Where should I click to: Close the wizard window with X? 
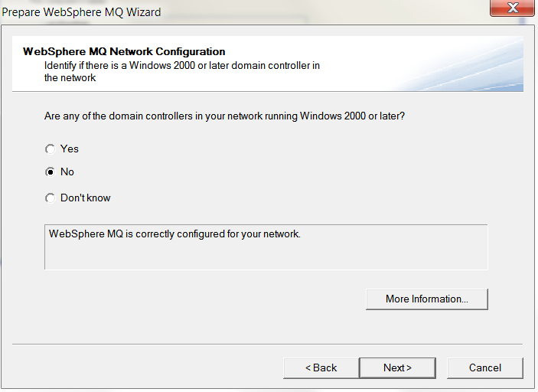click(x=513, y=8)
